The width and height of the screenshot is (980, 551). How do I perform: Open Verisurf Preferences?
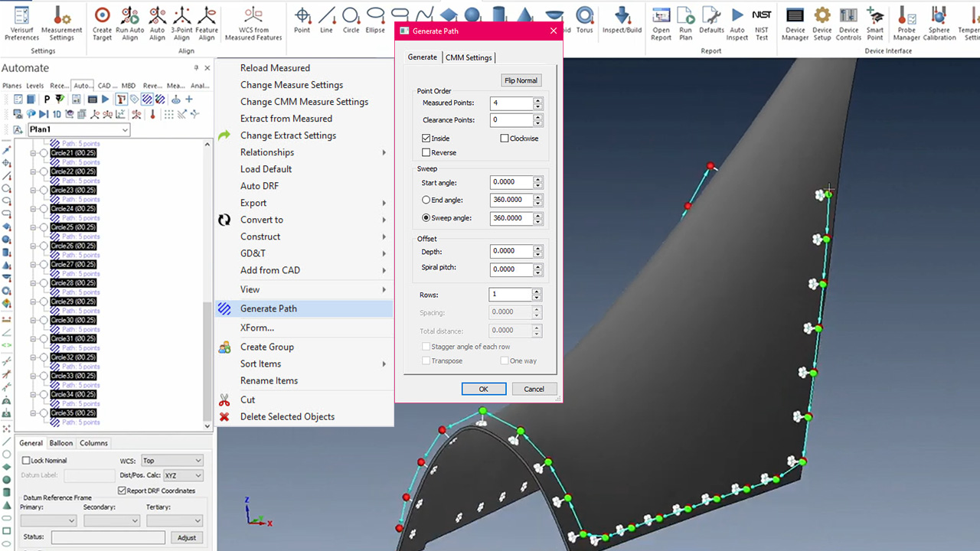click(21, 24)
